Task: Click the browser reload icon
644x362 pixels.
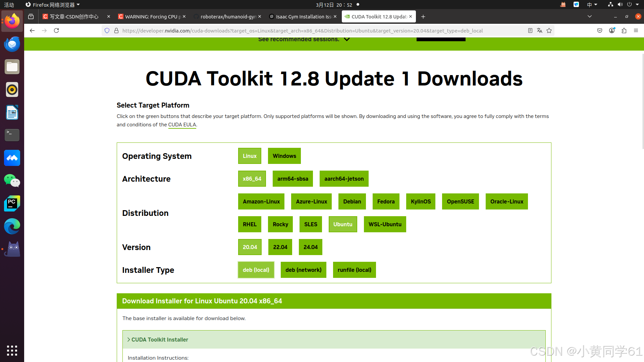Action: [56, 31]
